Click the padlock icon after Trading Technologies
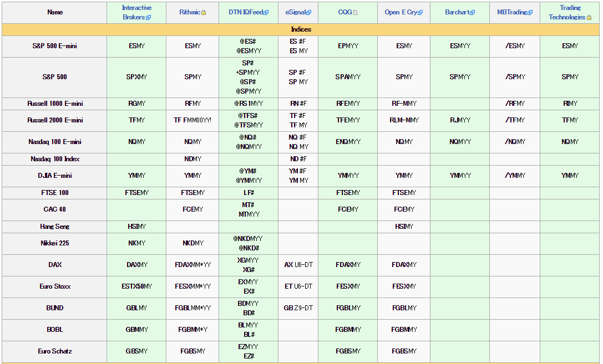Image resolution: width=603 pixels, height=364 pixels. click(x=589, y=17)
